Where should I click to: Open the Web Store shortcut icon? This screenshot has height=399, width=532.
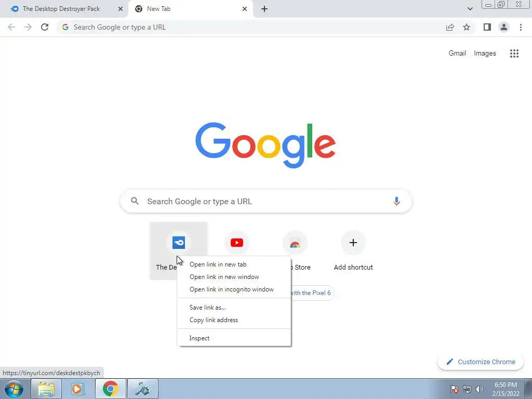[x=295, y=243]
